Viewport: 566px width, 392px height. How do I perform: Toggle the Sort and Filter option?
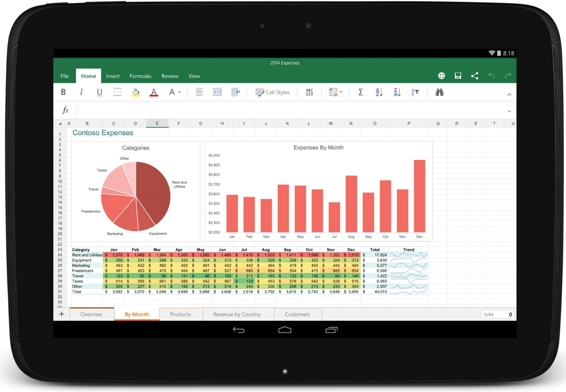414,92
